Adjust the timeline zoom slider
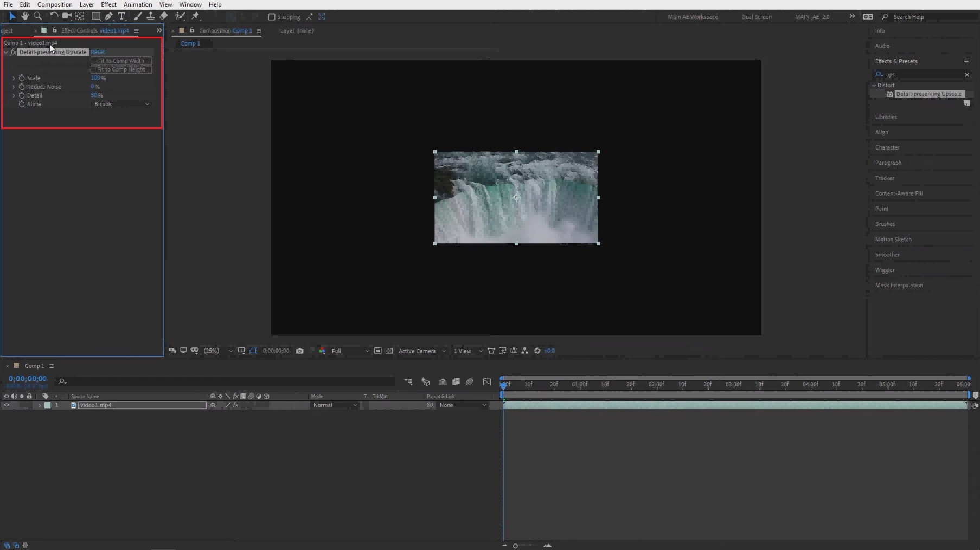Screen dimensions: 980x550 click(x=515, y=546)
